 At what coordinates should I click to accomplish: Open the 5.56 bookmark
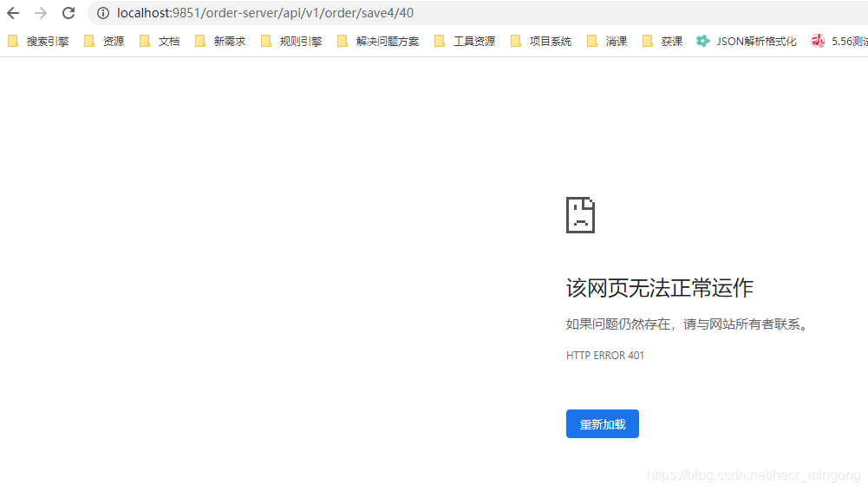tap(839, 41)
